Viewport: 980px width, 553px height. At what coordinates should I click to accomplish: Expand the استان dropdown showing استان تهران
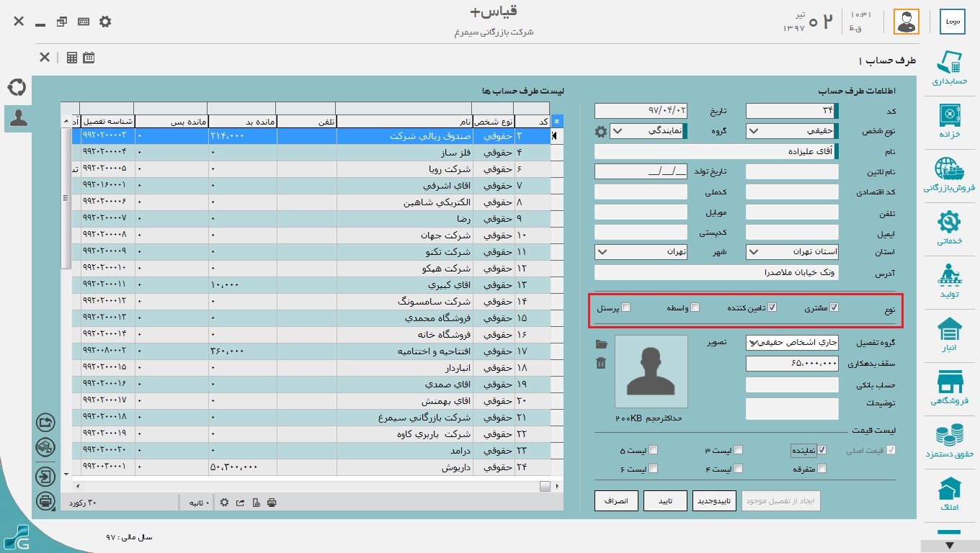click(793, 252)
